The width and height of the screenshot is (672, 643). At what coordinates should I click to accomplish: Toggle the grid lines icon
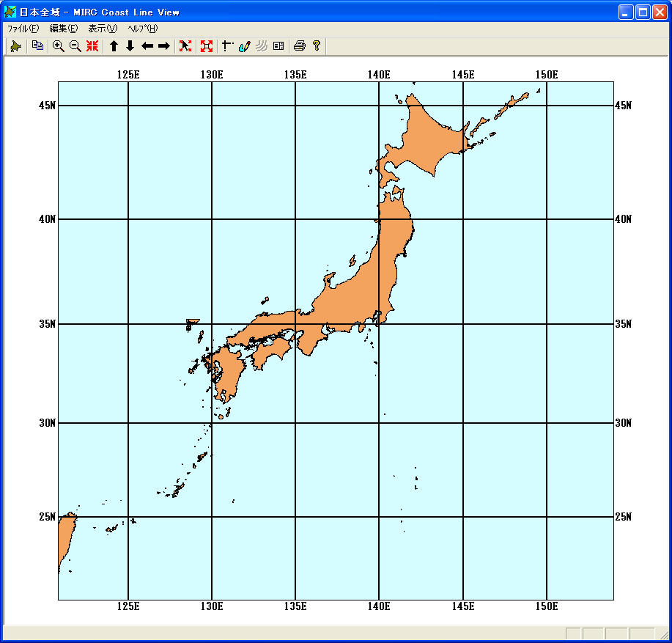[228, 46]
